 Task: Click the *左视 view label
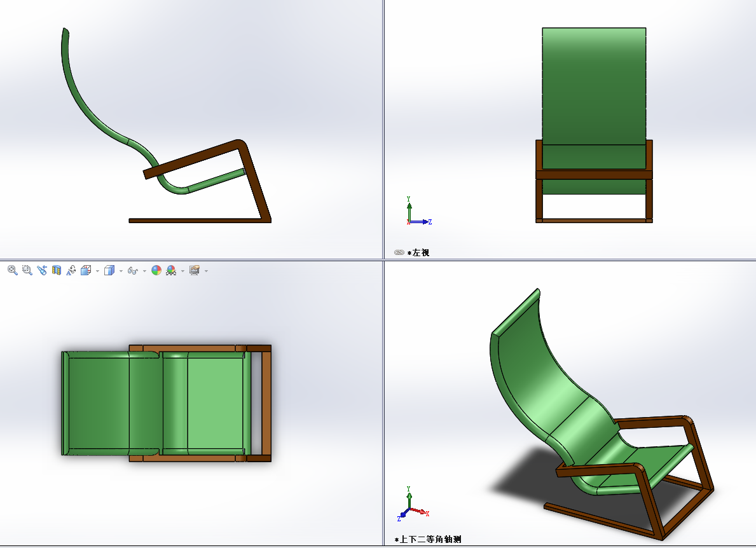(x=418, y=252)
